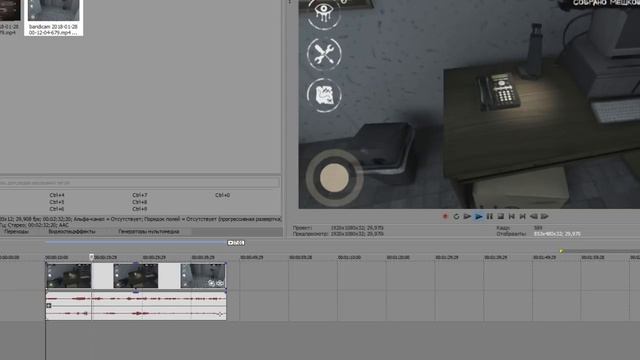Tap the map icon in the preview

324,95
